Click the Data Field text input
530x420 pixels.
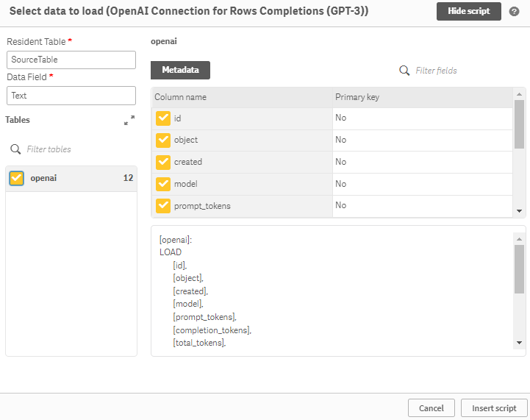pyautogui.click(x=71, y=96)
